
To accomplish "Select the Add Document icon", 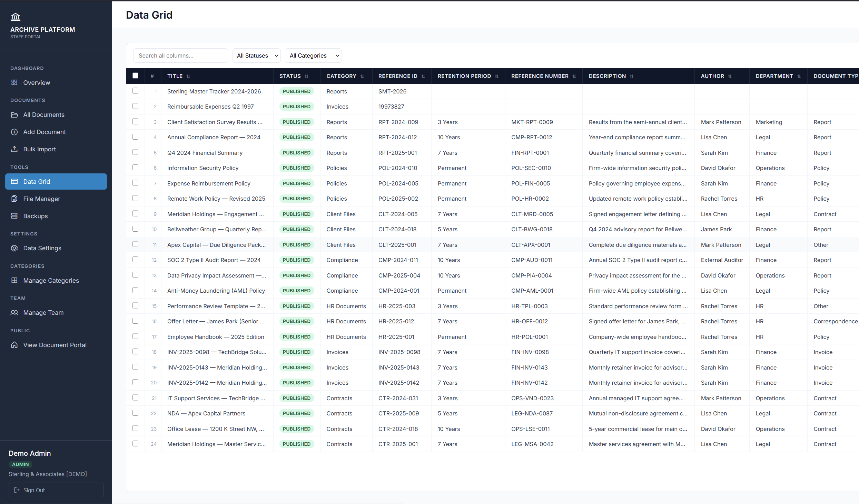I will 14,132.
